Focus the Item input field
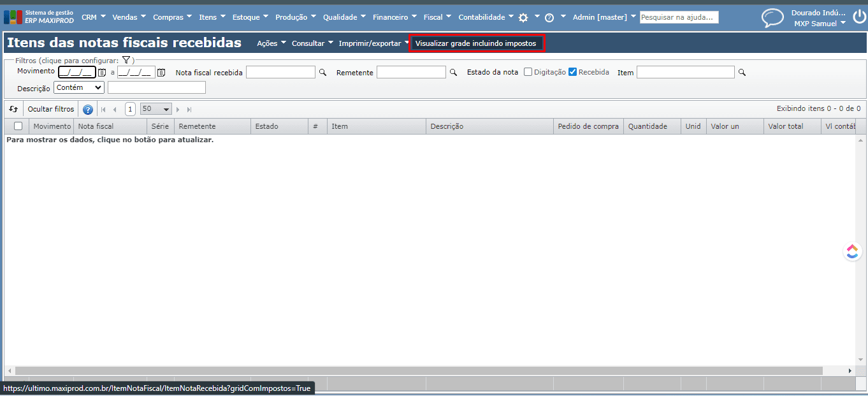Viewport: 868px width, 396px height. point(686,72)
